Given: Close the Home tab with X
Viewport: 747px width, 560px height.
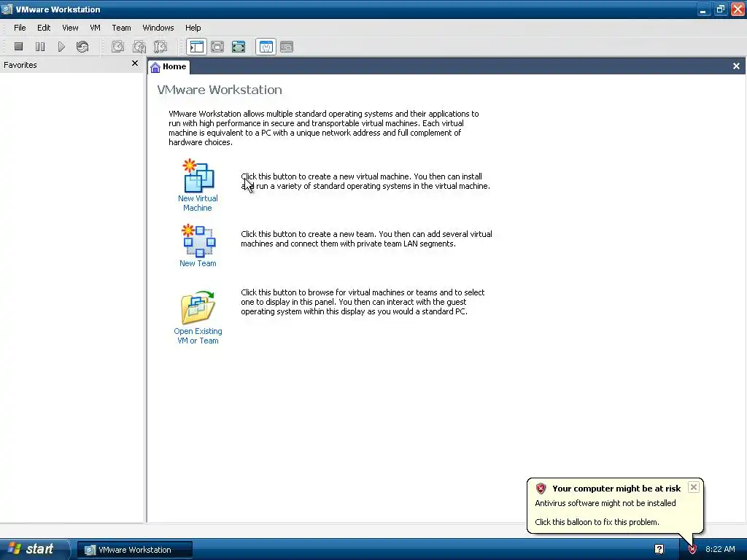Looking at the screenshot, I should pos(736,66).
